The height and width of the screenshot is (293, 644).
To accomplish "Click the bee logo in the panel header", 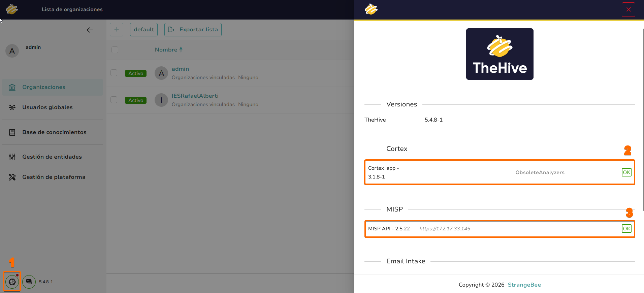I will [x=371, y=9].
